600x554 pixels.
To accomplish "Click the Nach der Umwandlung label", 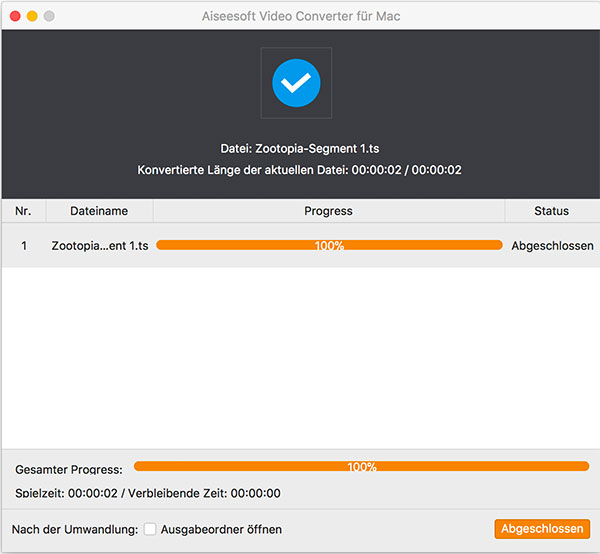I will [75, 530].
